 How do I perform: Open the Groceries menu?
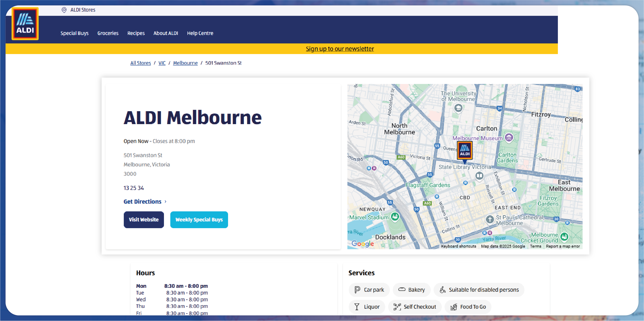coord(108,33)
